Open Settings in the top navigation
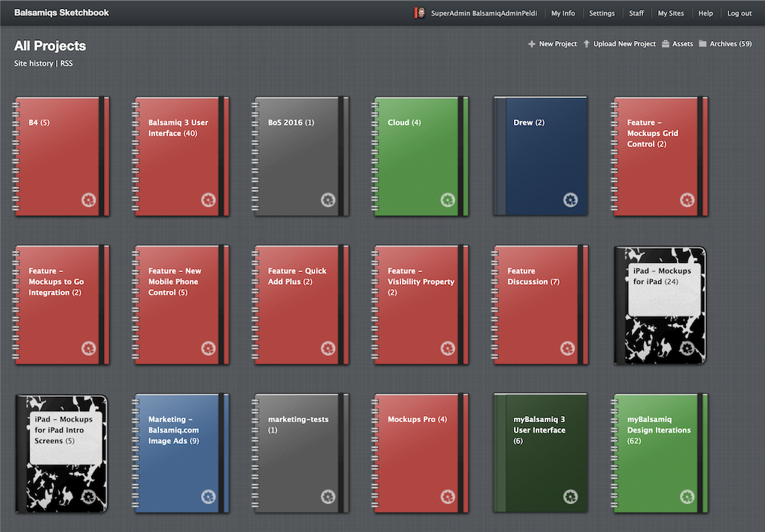Screen dimensions: 765x532 [x=601, y=13]
